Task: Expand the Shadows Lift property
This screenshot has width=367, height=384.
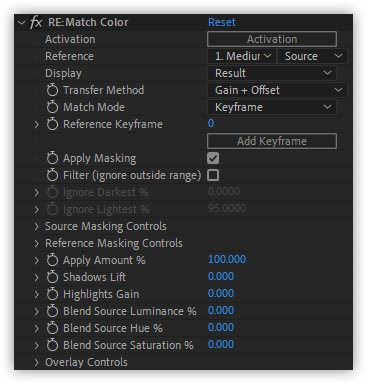Action: click(37, 277)
